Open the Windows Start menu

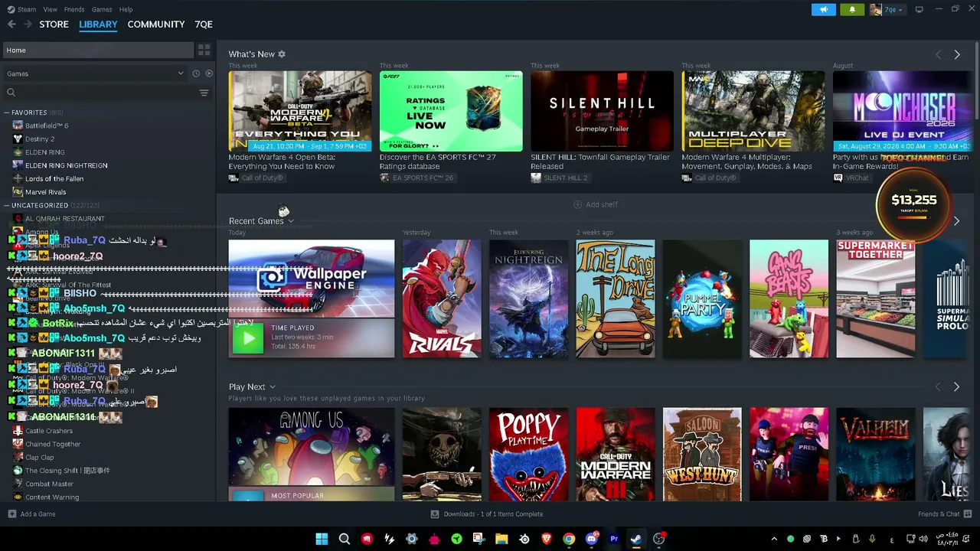[x=322, y=539]
